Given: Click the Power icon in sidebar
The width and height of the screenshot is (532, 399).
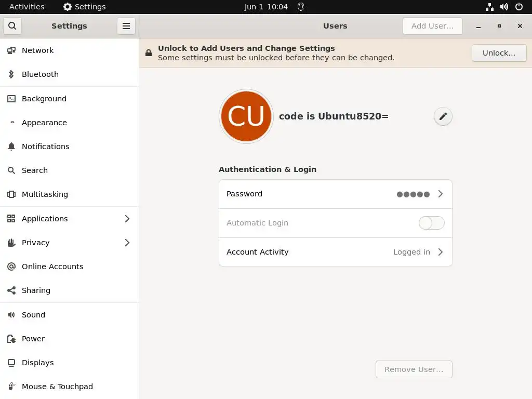Looking at the screenshot, I should pos(11,339).
